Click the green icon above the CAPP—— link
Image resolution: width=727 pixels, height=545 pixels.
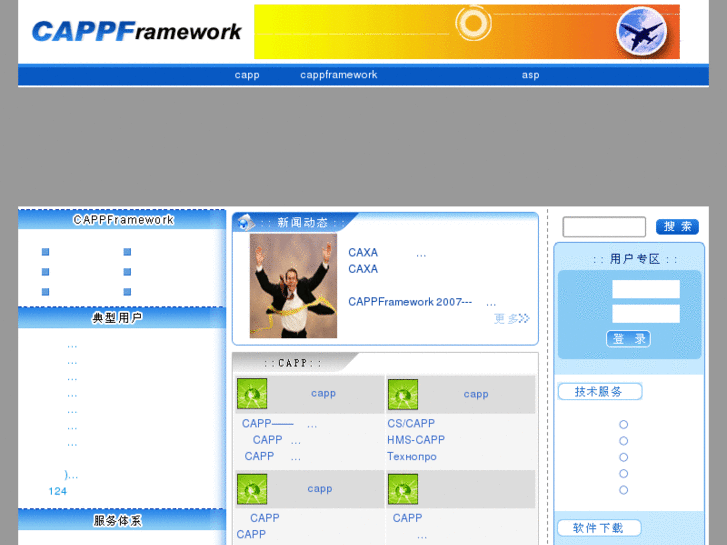tap(252, 393)
